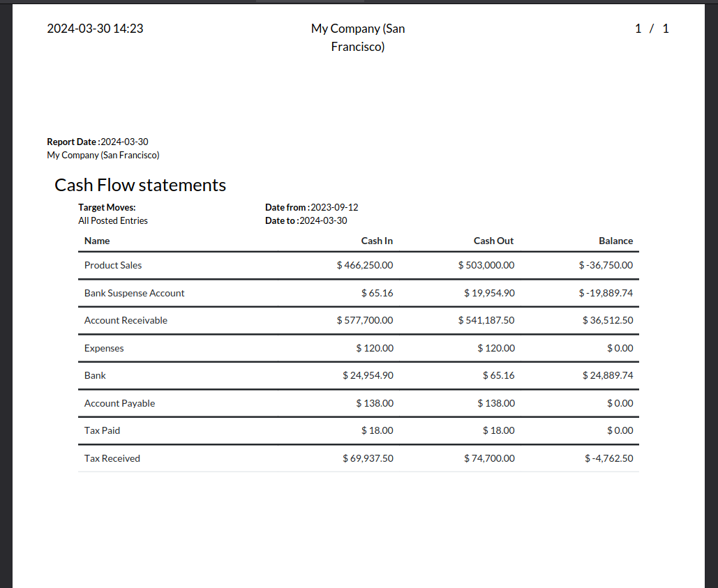This screenshot has height=588, width=718.
Task: Select the Account Receivable row name
Action: (126, 320)
